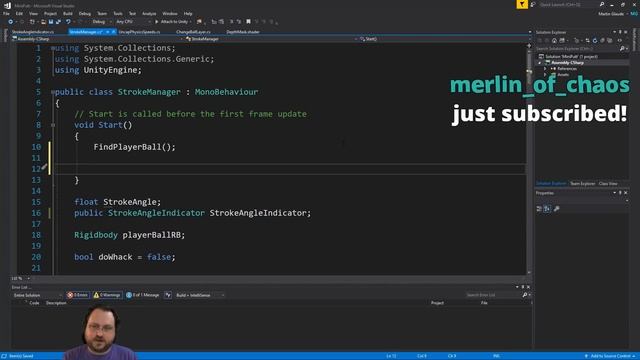Click the Solution Explorer search magnifier icon
The image size is (640, 360).
click(x=622, y=49)
